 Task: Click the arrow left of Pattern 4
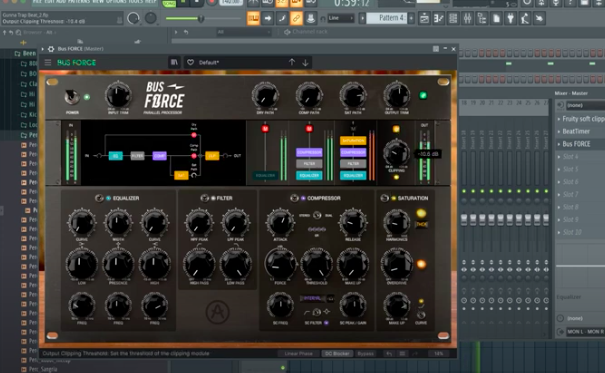pos(362,18)
